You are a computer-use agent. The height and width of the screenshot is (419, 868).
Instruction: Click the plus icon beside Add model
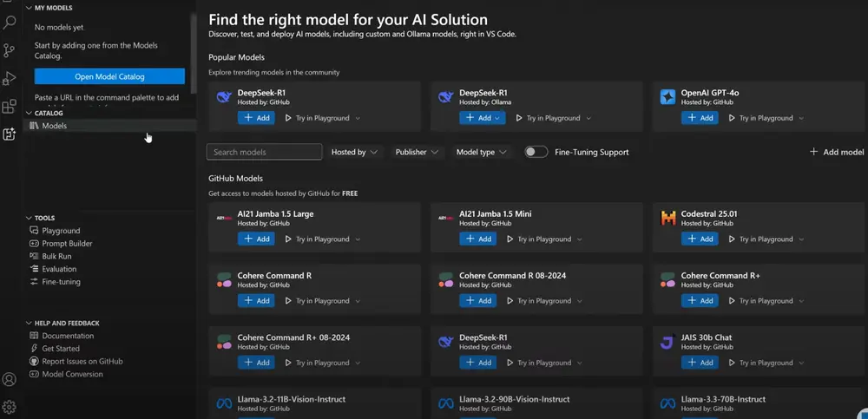click(x=813, y=152)
